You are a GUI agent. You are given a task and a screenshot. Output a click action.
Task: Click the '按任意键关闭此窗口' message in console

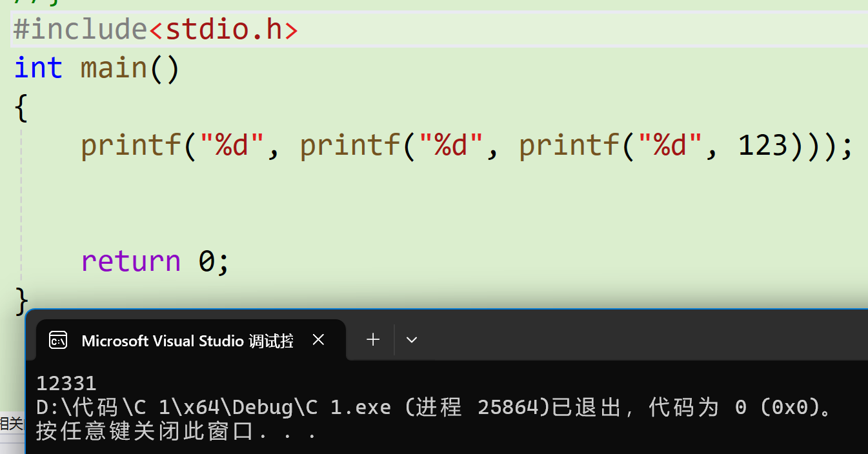[176, 431]
